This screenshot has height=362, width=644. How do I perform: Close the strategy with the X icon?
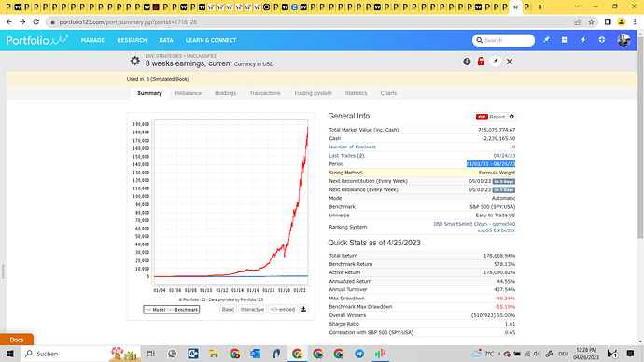tap(510, 62)
